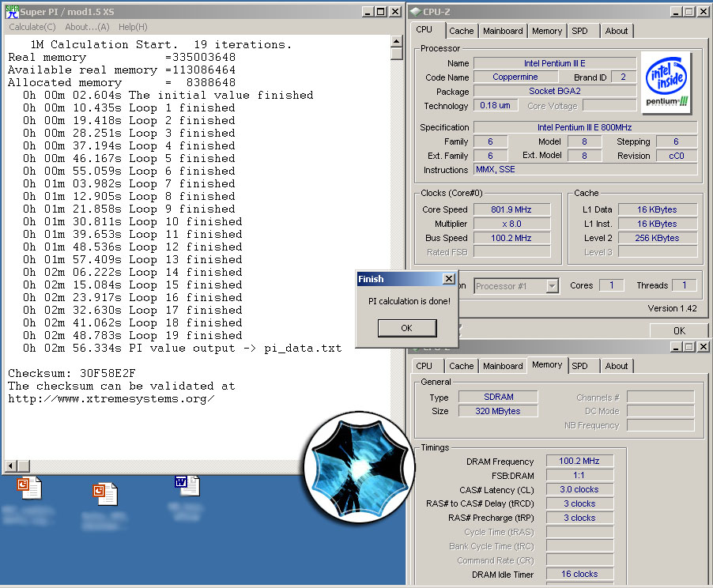
Task: Open the Calculate(C) menu
Action: 32,27
